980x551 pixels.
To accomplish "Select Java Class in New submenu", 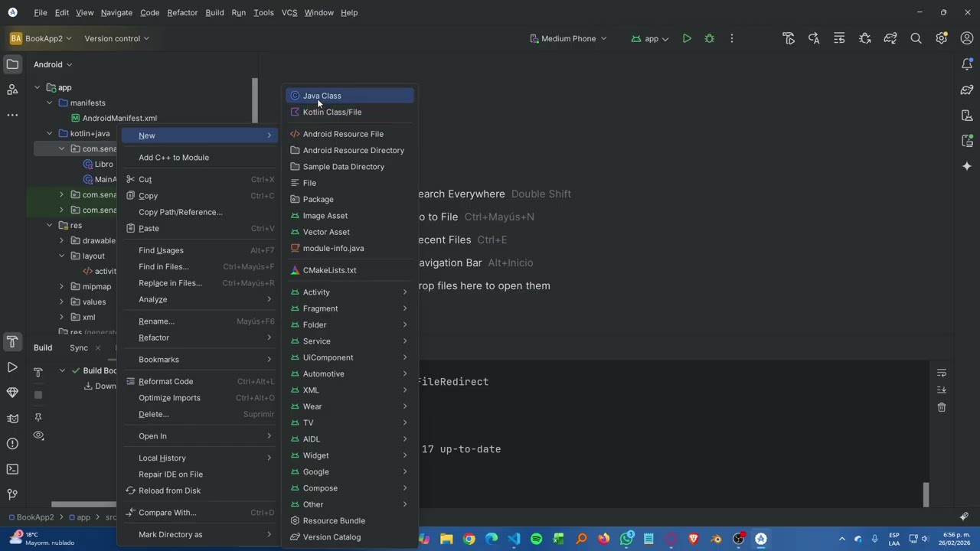I will click(350, 96).
